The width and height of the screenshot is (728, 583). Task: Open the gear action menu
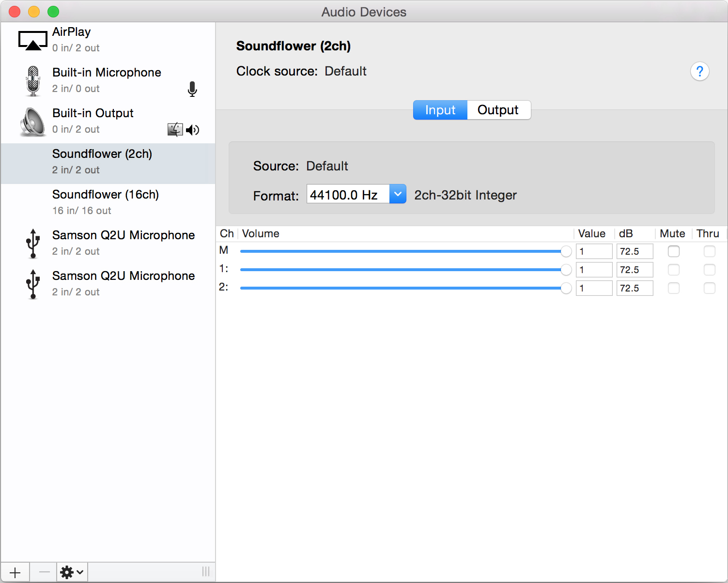click(72, 572)
